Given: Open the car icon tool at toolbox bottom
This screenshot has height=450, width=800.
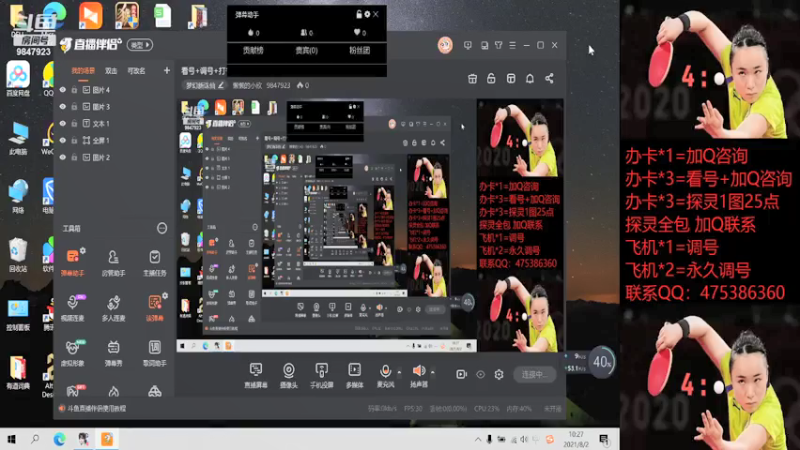Looking at the screenshot, I should click(x=155, y=391).
